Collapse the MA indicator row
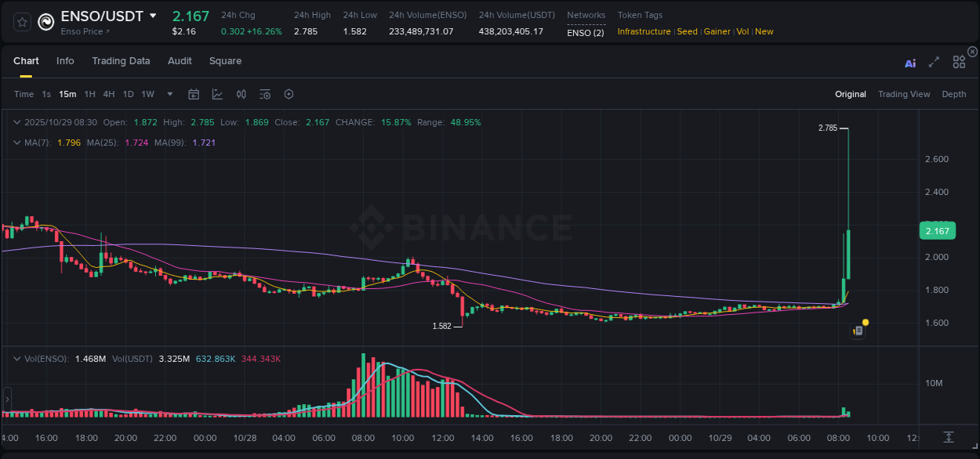 (16, 143)
